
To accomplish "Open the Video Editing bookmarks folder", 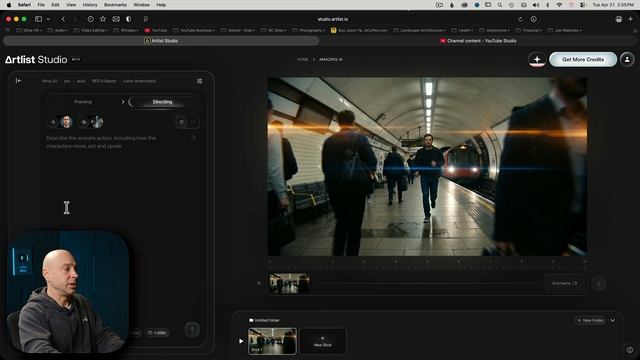I will tap(91, 30).
